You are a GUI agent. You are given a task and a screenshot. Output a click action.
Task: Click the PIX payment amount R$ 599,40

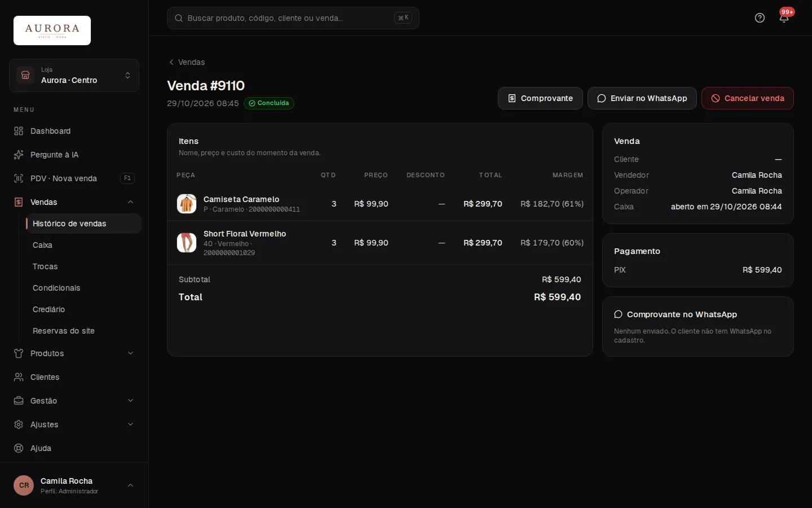[762, 270]
